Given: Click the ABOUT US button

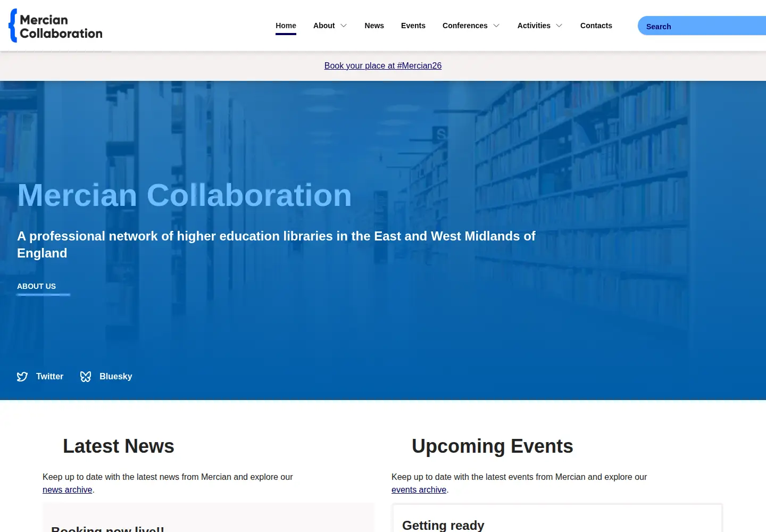Looking at the screenshot, I should click(44, 287).
